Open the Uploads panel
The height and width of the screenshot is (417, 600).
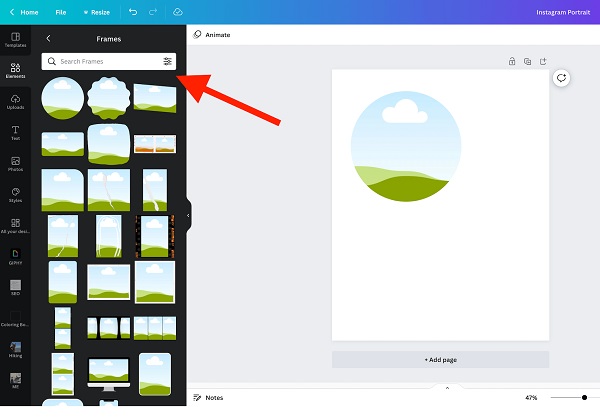(x=15, y=102)
